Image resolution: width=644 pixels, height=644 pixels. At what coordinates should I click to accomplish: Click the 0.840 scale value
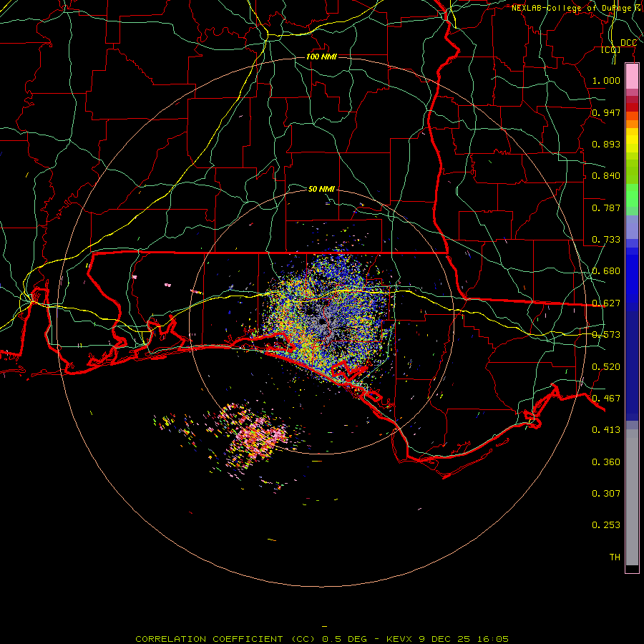(x=606, y=176)
